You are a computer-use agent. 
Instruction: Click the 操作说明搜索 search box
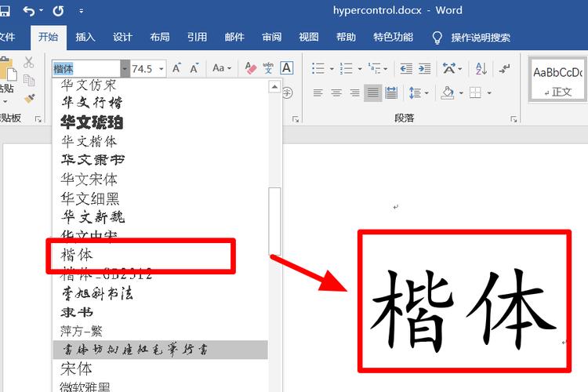480,37
